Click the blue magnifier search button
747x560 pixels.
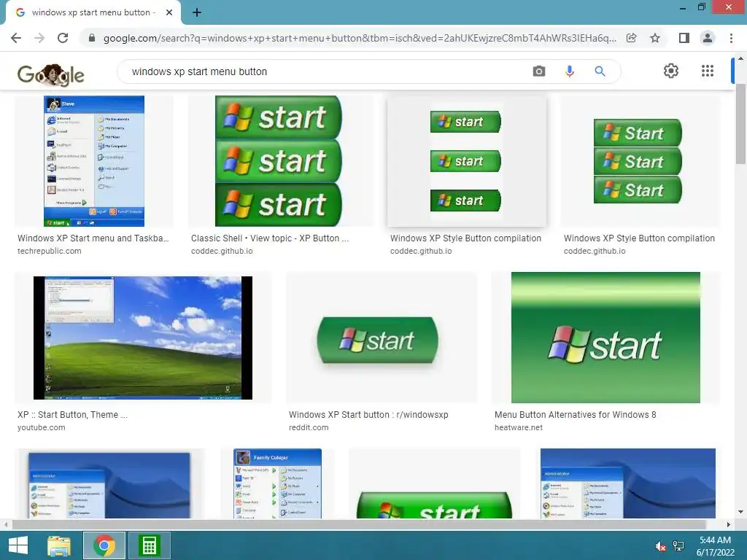click(600, 71)
